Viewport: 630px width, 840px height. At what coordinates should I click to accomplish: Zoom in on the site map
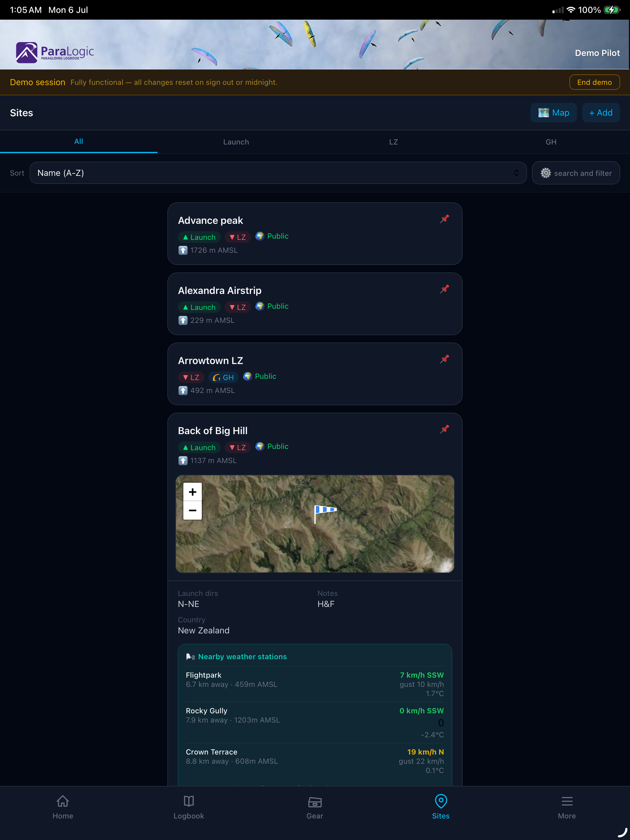point(193,492)
